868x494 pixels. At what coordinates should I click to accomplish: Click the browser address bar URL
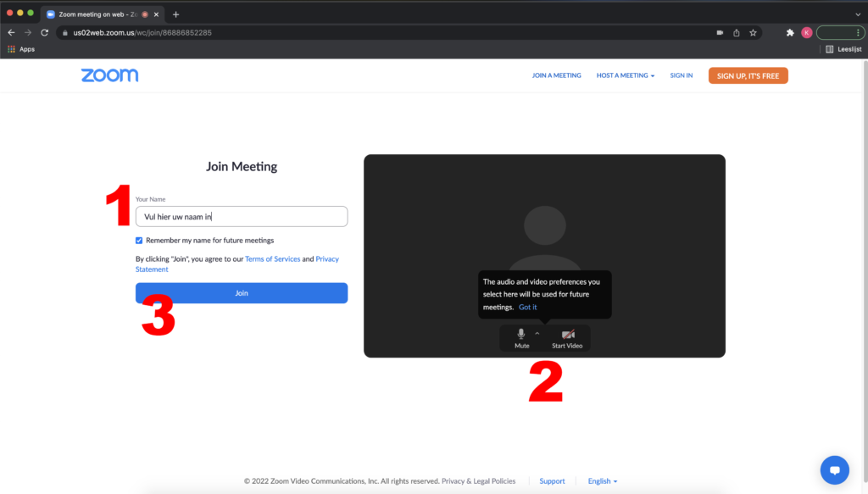(142, 33)
